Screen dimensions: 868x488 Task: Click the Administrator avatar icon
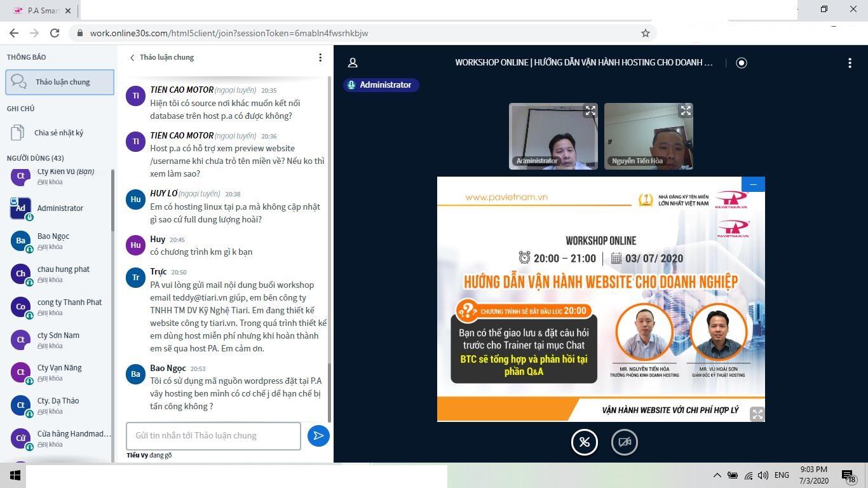pos(20,208)
